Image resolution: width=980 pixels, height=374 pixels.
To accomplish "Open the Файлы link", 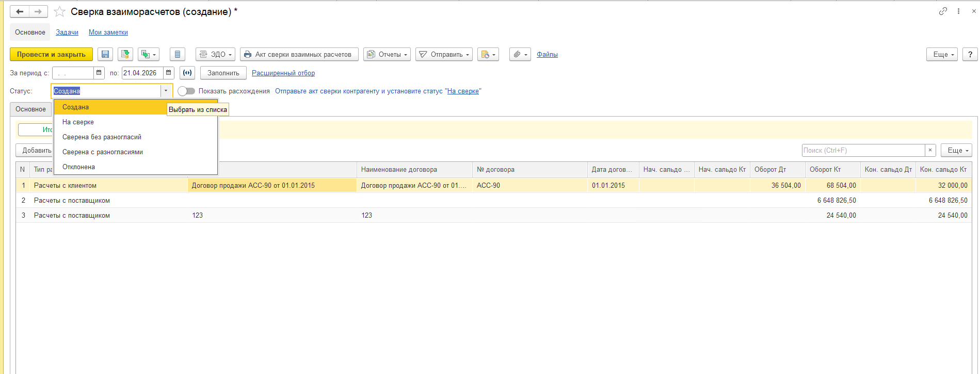I will [547, 54].
